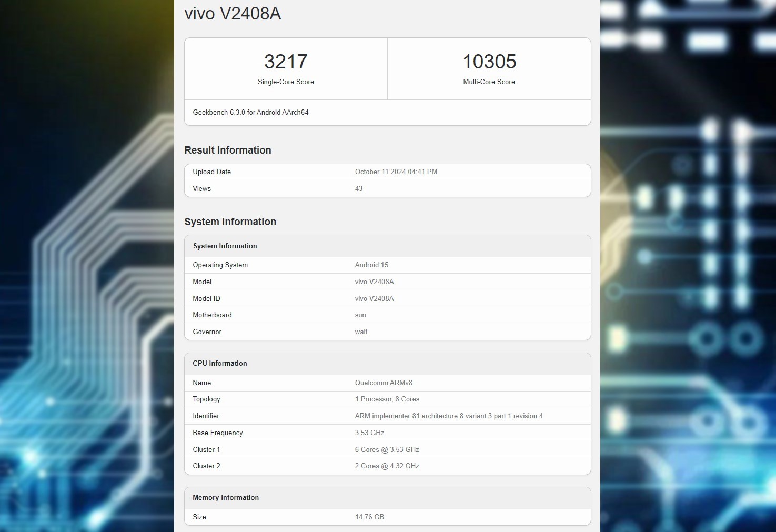The width and height of the screenshot is (776, 532).
Task: Select the ARM implementer 81 identifier text
Action: click(448, 416)
